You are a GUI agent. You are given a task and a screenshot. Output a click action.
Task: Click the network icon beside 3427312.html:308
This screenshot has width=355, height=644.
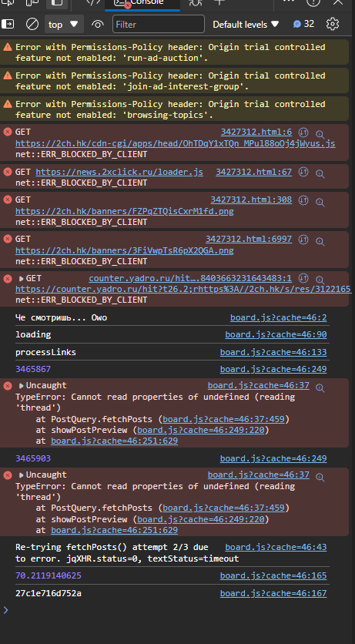[303, 200]
